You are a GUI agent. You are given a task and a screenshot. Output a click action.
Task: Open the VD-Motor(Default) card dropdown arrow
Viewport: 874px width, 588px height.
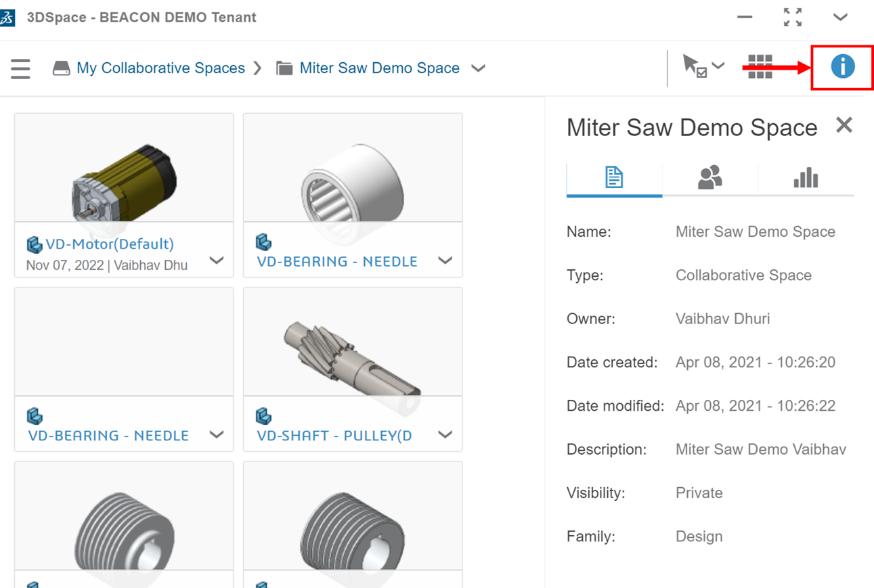point(217,261)
